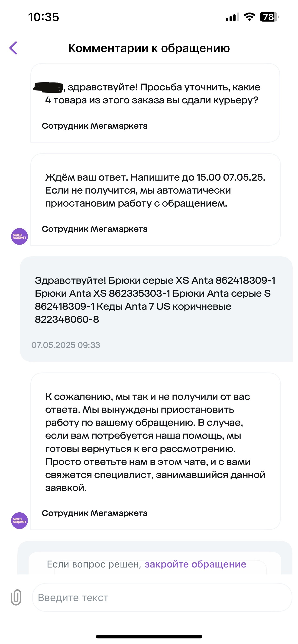Tap 'Сотрудник Мегамаркета' label under first message
298x644 pixels.
[x=95, y=126]
